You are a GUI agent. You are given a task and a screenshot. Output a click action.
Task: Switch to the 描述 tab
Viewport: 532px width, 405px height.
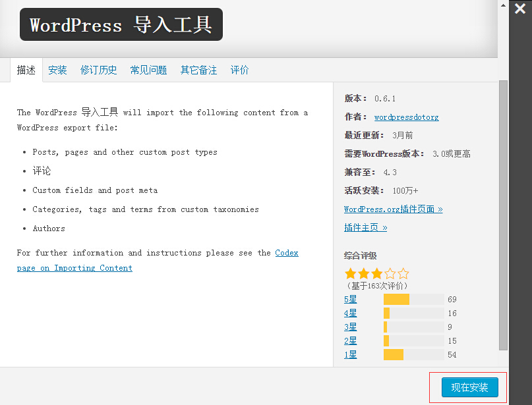point(26,70)
